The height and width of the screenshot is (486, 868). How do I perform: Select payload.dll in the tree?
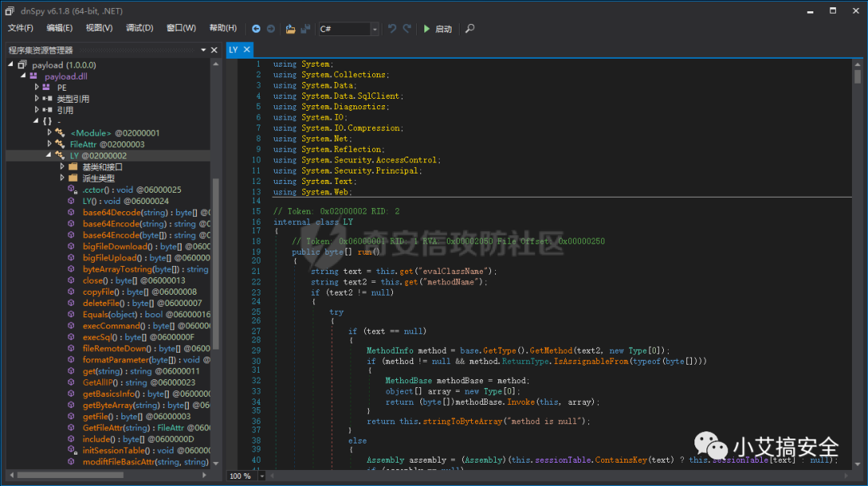click(66, 76)
